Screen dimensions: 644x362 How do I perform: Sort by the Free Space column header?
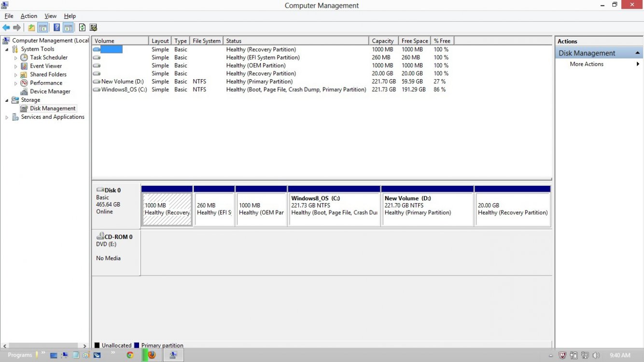coord(414,41)
